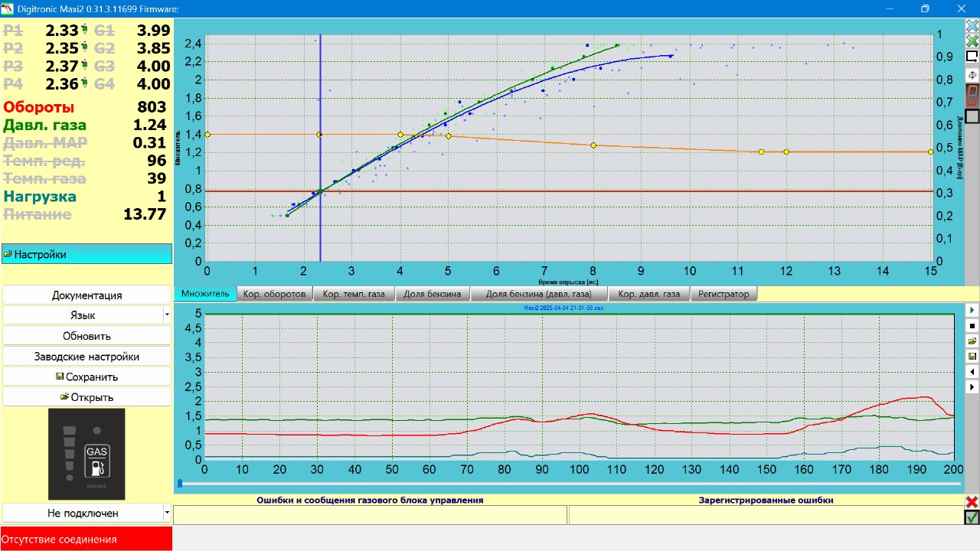Click the gray square box icon

tap(972, 116)
